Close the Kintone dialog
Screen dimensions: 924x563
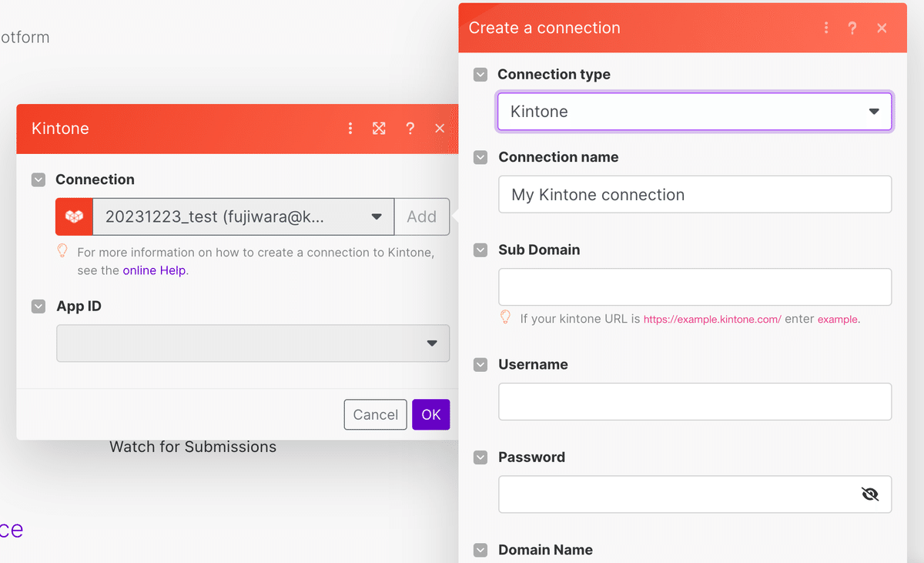point(440,129)
